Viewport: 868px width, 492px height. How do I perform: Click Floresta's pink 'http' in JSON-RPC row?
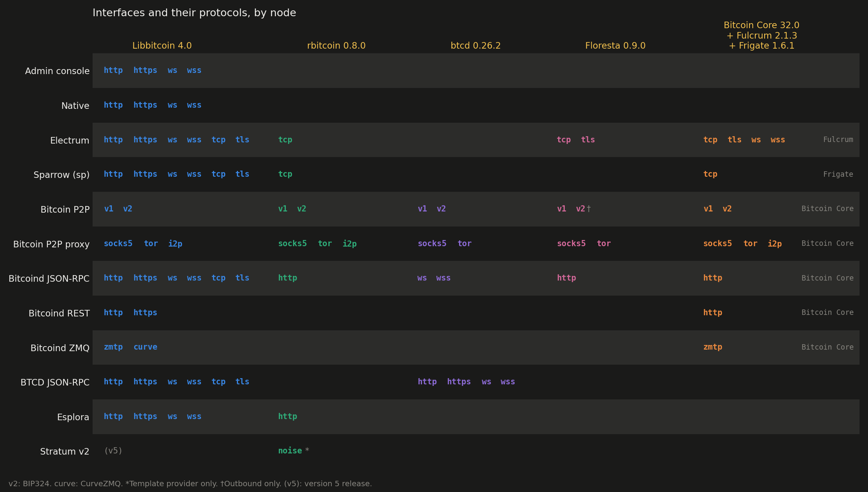(566, 278)
